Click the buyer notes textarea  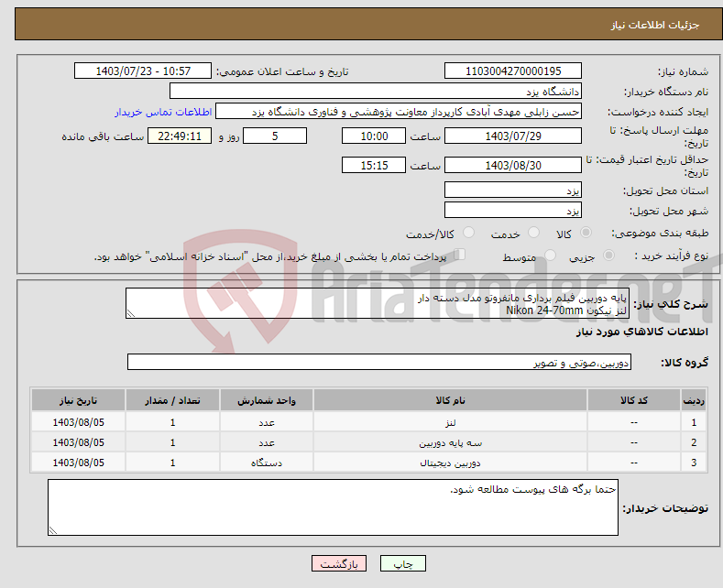333,507
